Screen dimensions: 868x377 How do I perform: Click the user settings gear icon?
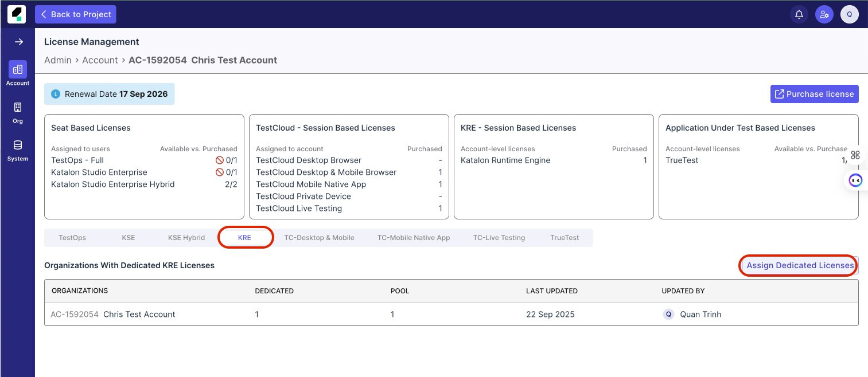(824, 14)
